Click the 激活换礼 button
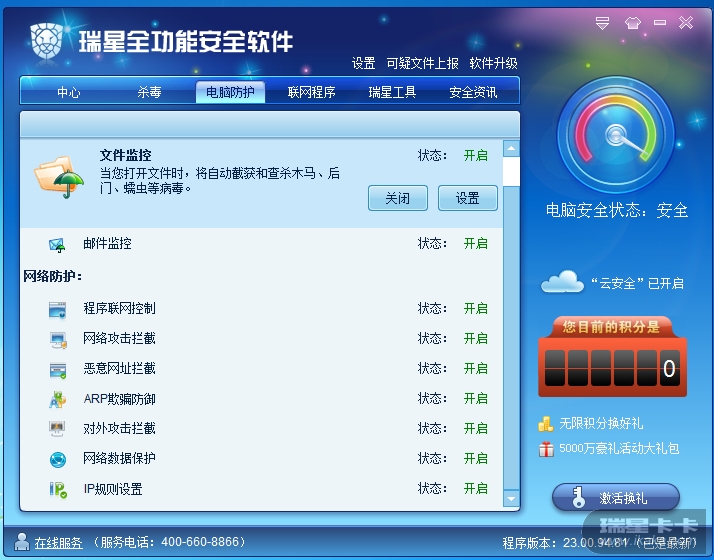 coord(616,498)
